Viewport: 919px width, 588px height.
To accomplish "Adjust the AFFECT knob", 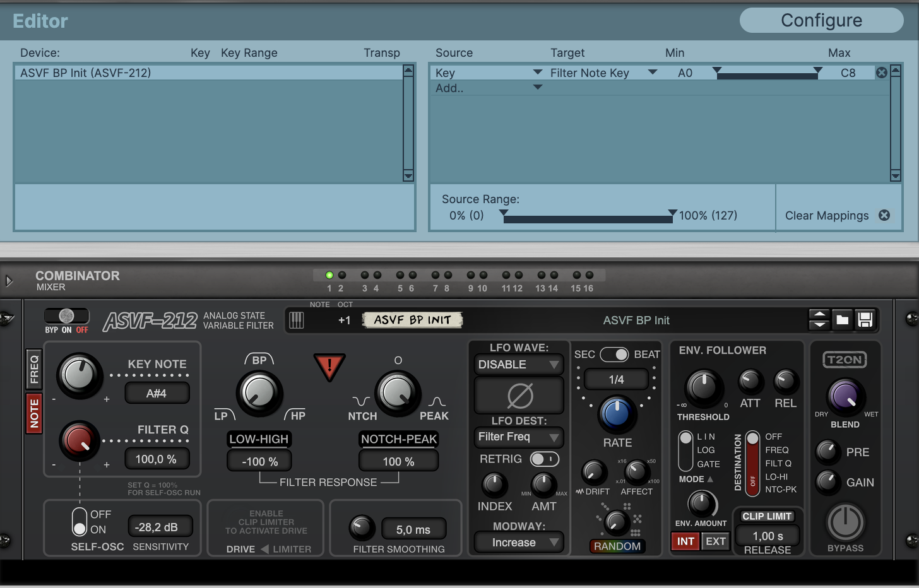I will (636, 472).
